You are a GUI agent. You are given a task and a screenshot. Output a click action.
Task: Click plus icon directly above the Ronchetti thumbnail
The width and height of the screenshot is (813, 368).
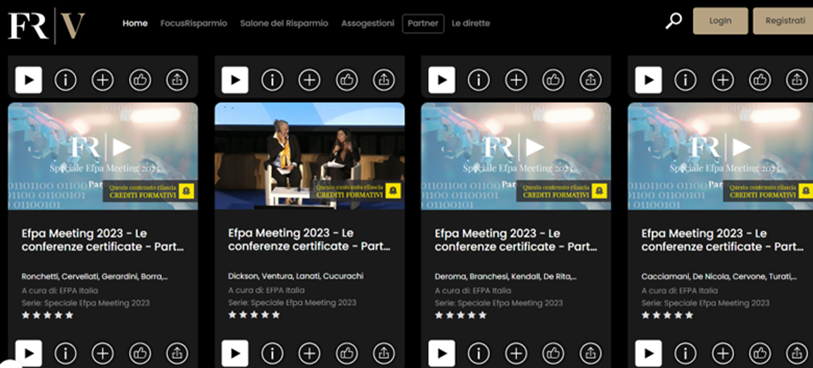click(x=103, y=80)
